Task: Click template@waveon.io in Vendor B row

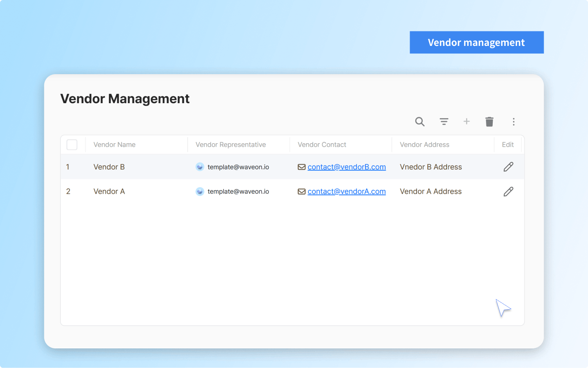Action: click(238, 167)
